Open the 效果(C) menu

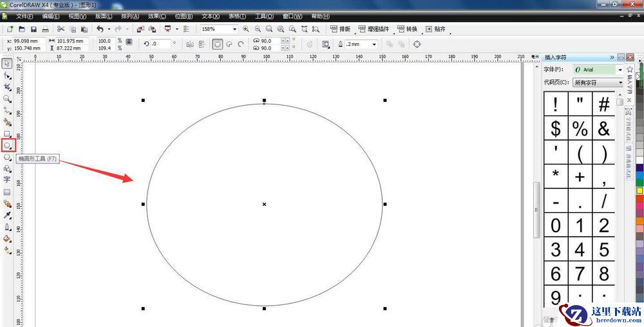[x=157, y=17]
